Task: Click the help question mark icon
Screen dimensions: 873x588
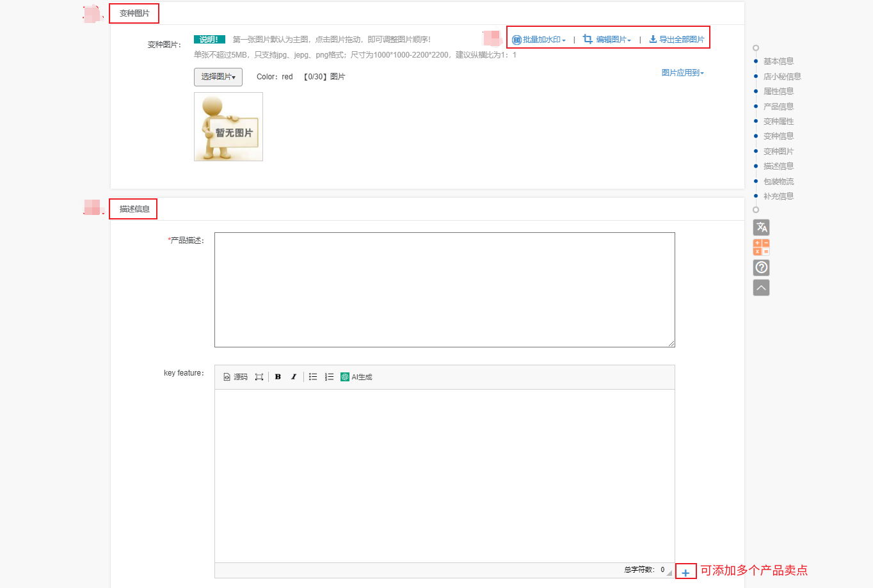Action: point(762,267)
